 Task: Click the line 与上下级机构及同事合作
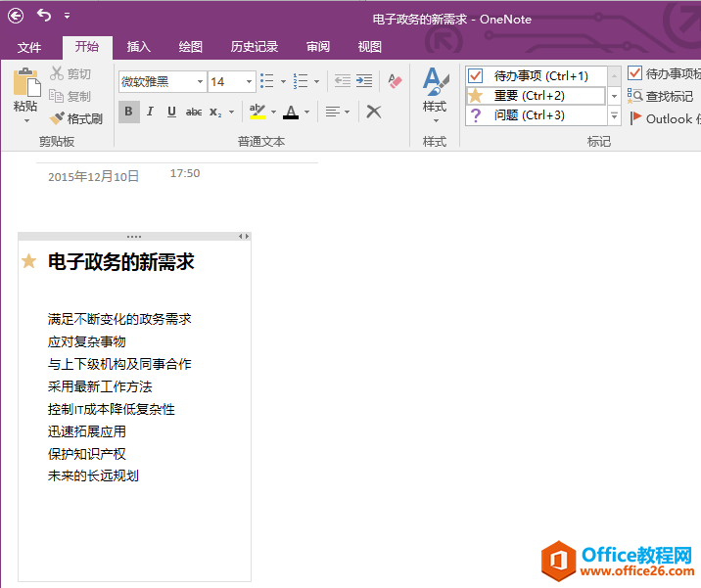pyautogui.click(x=119, y=364)
